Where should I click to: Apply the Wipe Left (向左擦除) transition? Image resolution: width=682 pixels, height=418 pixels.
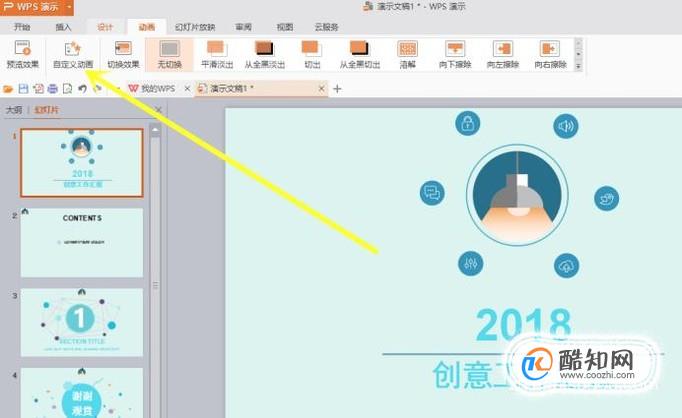(x=503, y=55)
